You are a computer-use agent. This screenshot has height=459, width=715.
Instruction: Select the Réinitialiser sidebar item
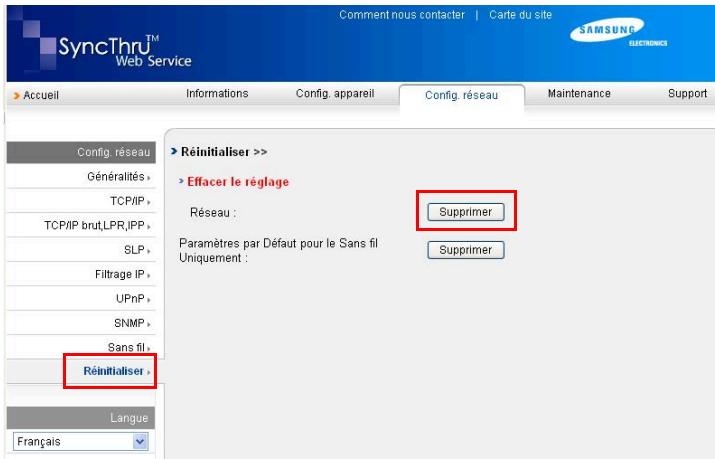(113, 371)
